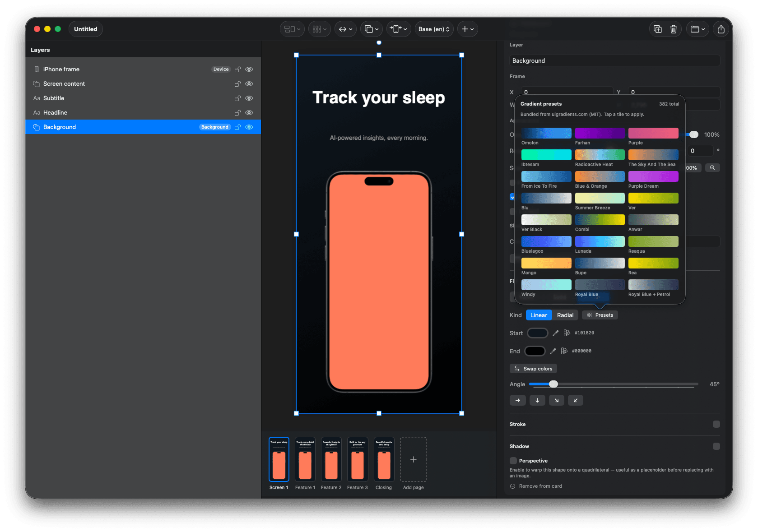Click the opacity slider knob at 100%

(x=694, y=134)
